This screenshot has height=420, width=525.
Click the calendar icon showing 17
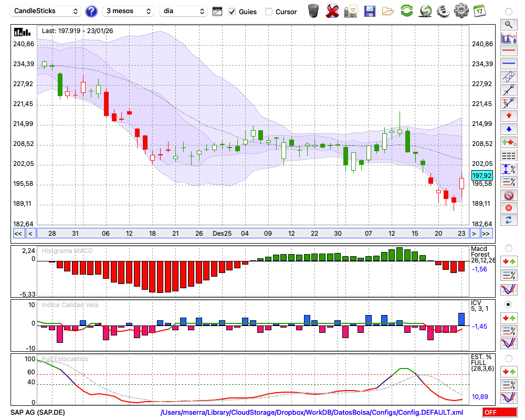coord(479,10)
